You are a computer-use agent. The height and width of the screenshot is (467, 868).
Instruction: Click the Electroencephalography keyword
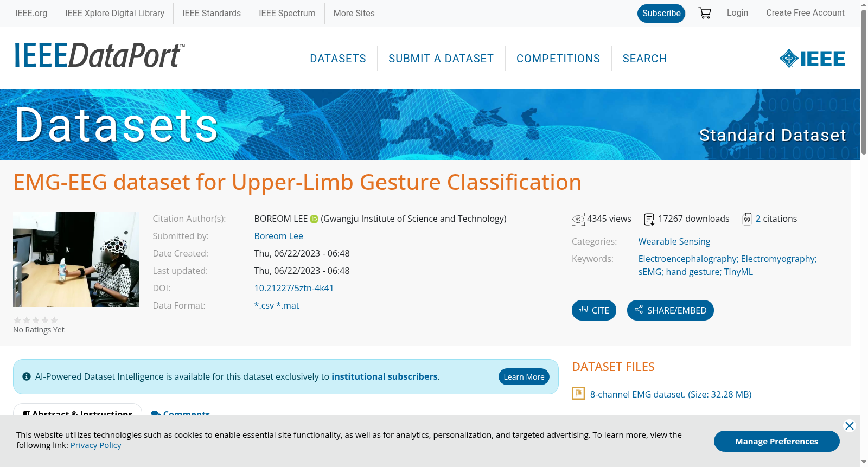click(688, 259)
